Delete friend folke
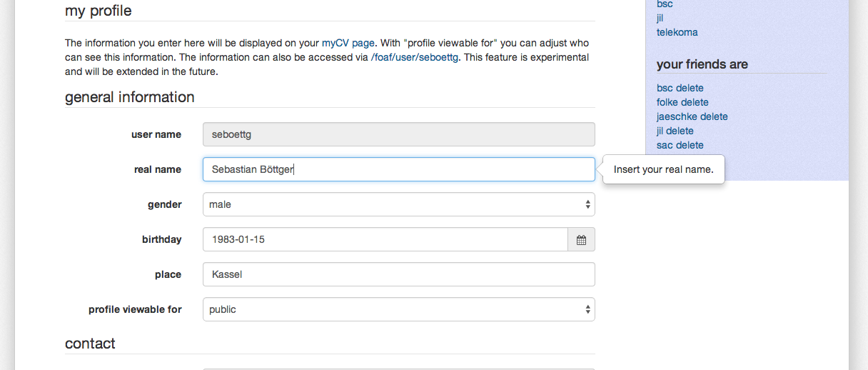This screenshot has height=370, width=868. point(695,102)
